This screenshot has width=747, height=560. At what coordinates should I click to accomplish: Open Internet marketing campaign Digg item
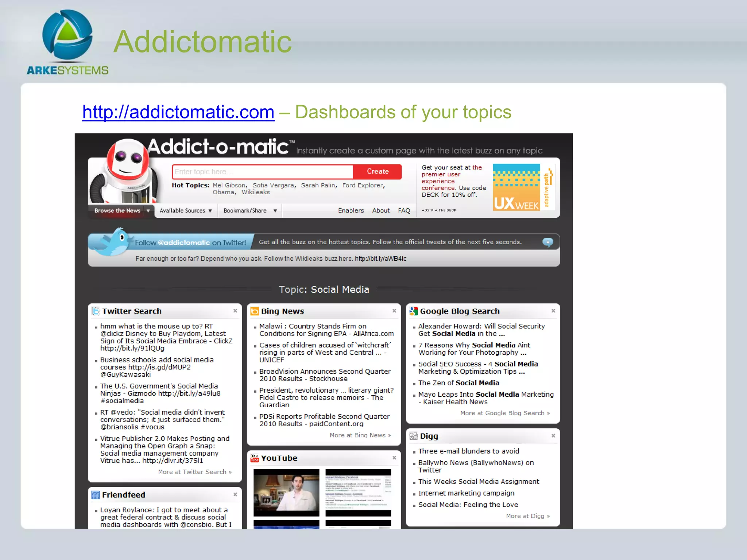(466, 493)
